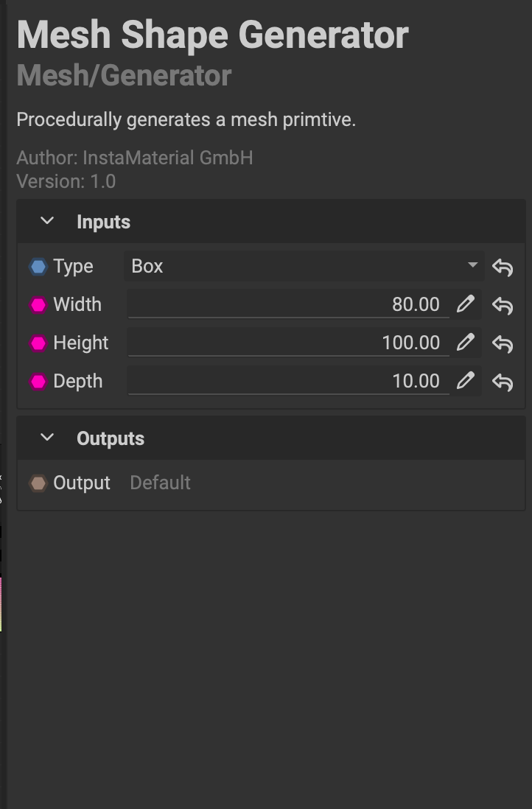Viewport: 532px width, 809px height.
Task: Click the brown Output hexagon pin
Action: (38, 483)
